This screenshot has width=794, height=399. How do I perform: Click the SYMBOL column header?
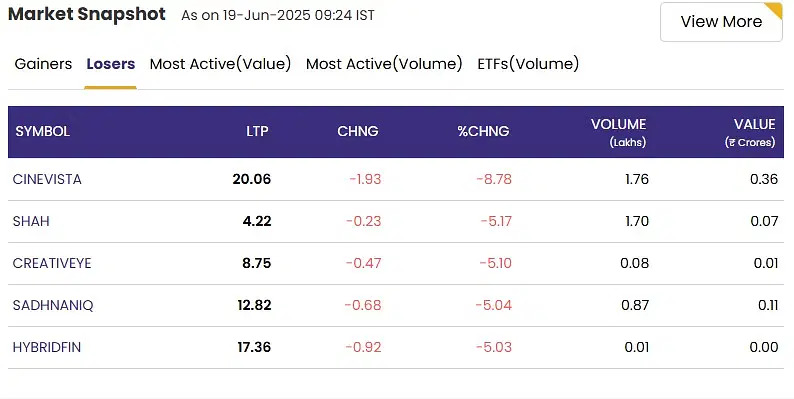[x=43, y=131]
